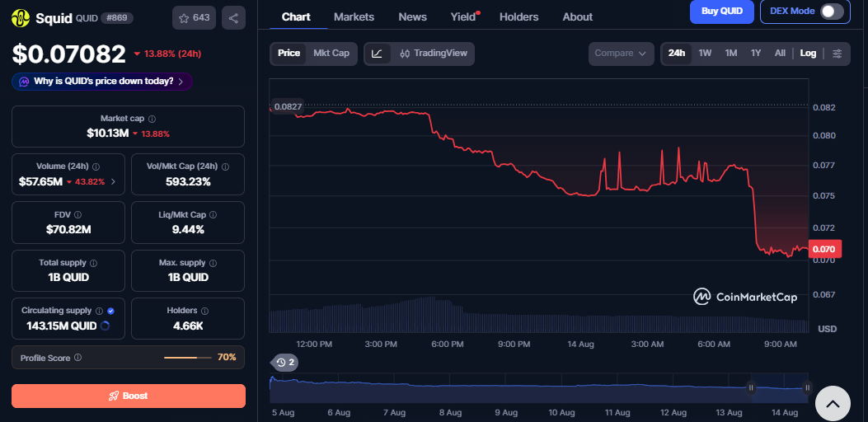
Task: Click the scroll-to-top arrow button
Action: coord(833,404)
